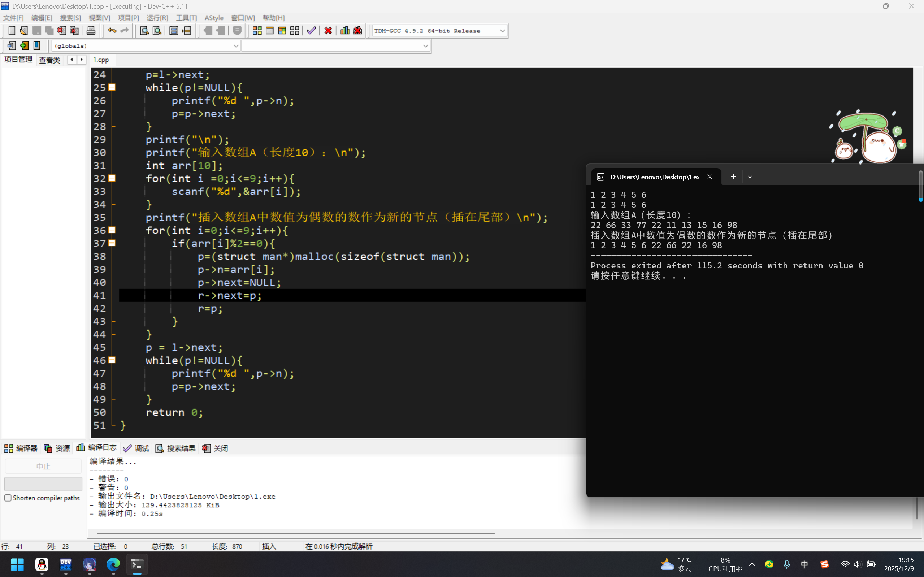Expand the (globals) scope dropdown
Image resolution: width=924 pixels, height=577 pixels.
coord(235,46)
